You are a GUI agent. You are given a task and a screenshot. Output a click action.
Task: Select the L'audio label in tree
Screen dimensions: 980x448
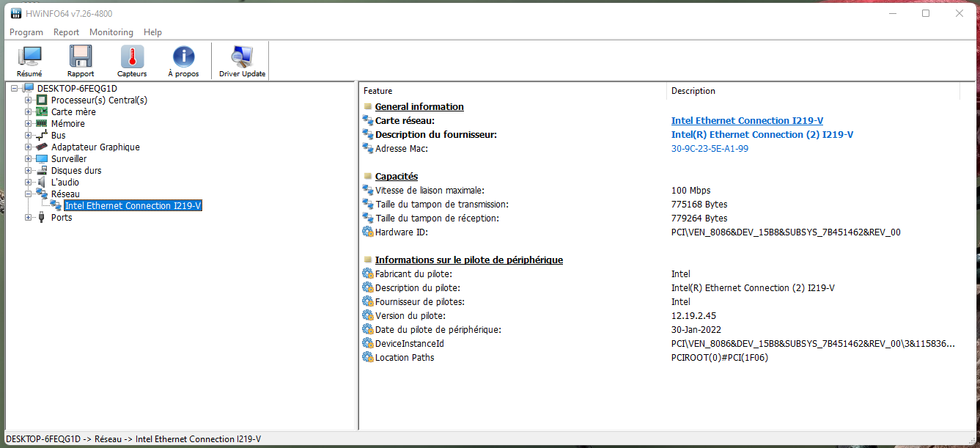(65, 183)
